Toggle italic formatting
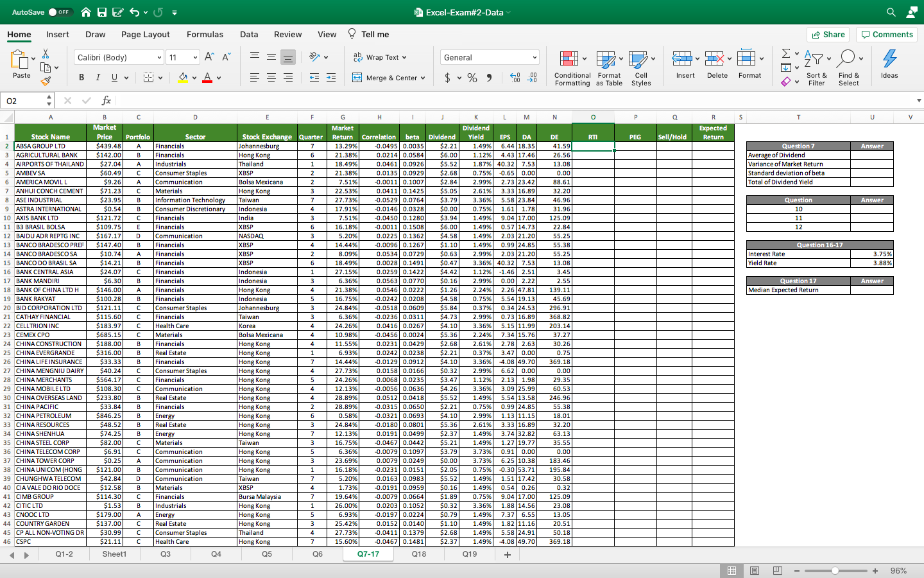 [98, 78]
